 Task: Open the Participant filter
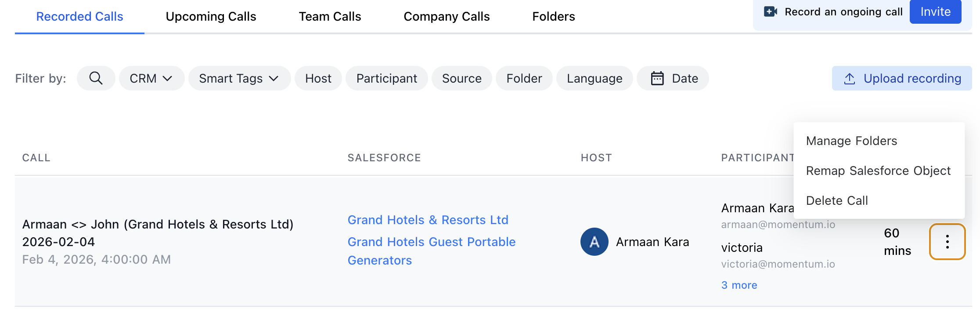tap(386, 78)
